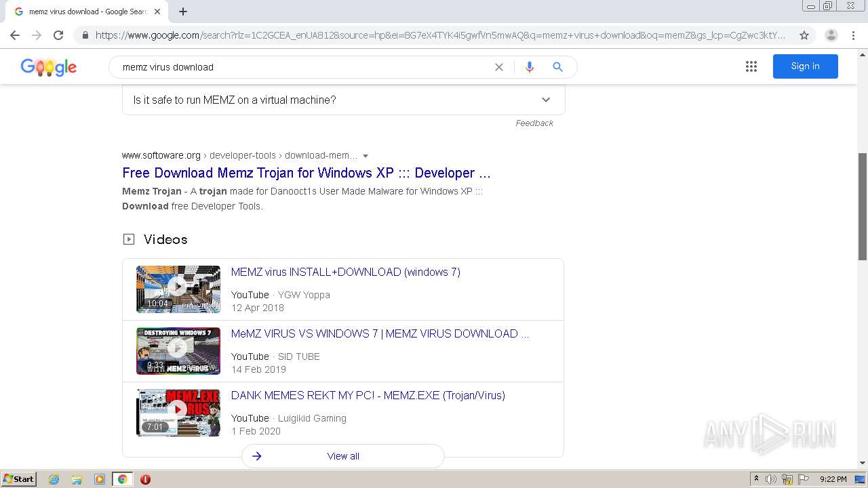
Task: Open MeMZ VIRUS VS WINDOWS 7 link
Action: [x=380, y=333]
